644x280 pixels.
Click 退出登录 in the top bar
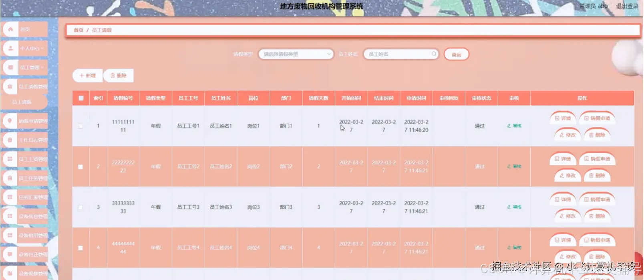tap(627, 6)
